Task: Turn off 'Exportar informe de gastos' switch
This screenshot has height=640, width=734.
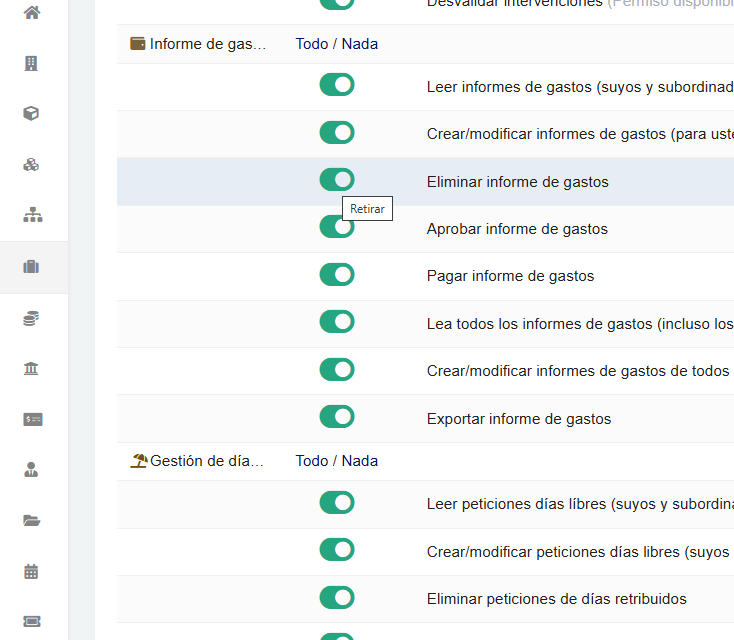Action: point(337,417)
